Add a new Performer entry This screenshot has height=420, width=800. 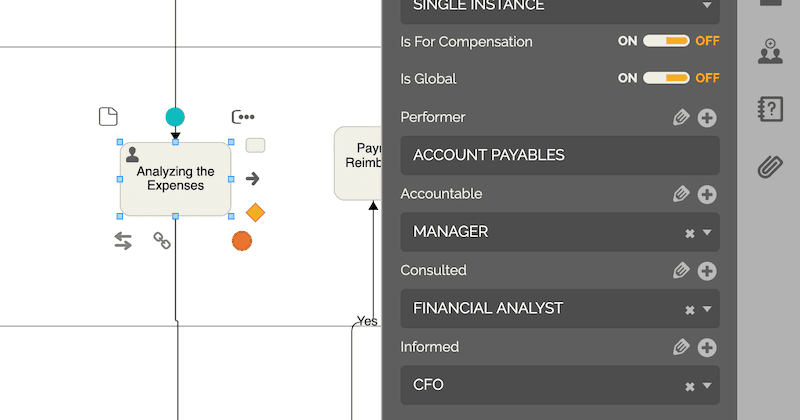(707, 118)
